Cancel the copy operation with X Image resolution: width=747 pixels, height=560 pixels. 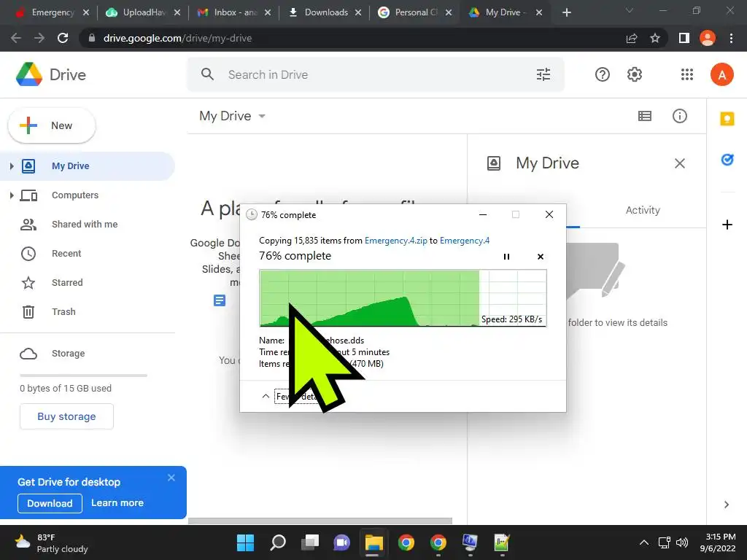[x=541, y=257]
